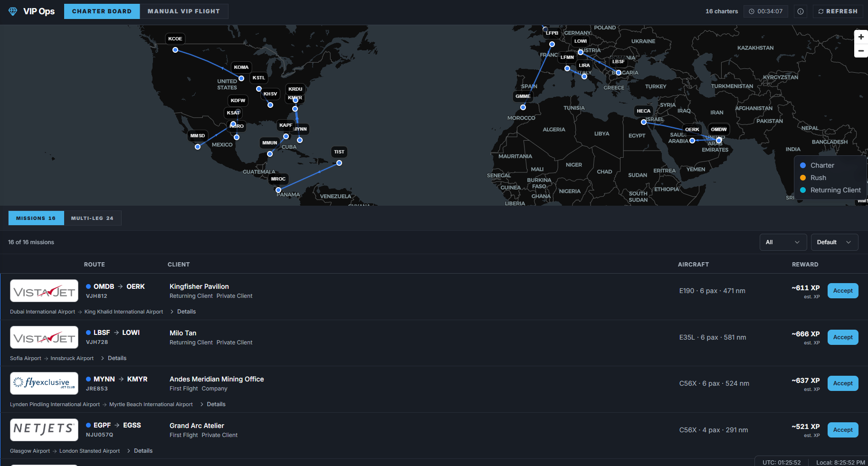Click the Refresh button
The image size is (868, 466).
pyautogui.click(x=838, y=11)
